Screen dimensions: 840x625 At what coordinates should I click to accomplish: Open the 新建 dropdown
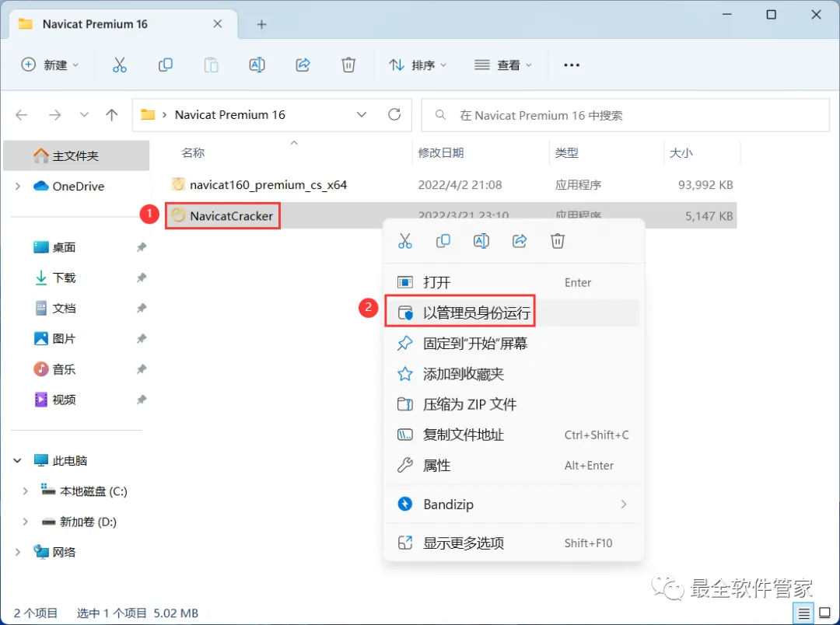coord(49,65)
